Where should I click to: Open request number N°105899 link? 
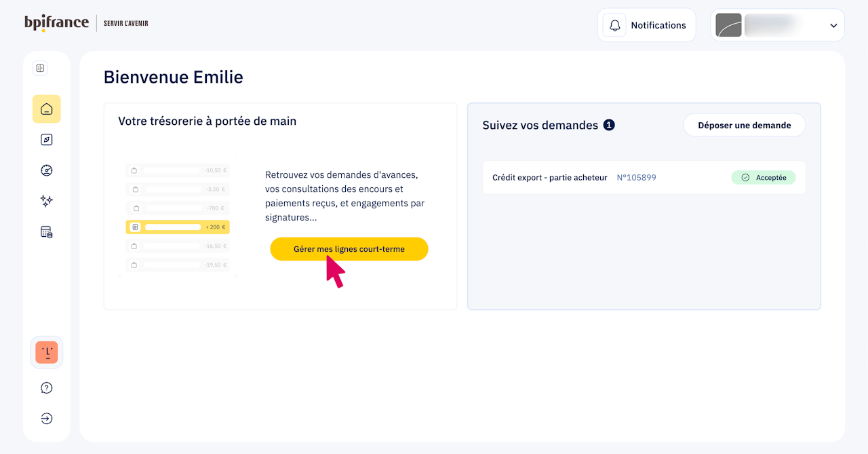click(636, 178)
